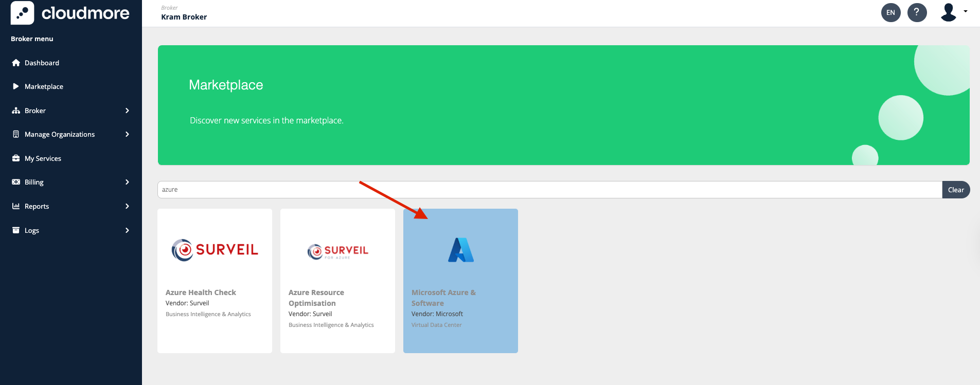Clear the marketplace search
This screenshot has height=385, width=980.
point(955,190)
